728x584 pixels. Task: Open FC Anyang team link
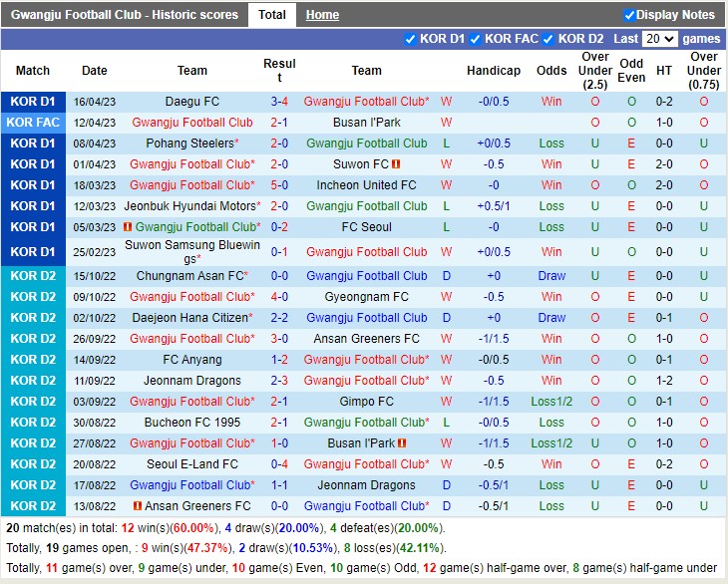pyautogui.click(x=192, y=360)
